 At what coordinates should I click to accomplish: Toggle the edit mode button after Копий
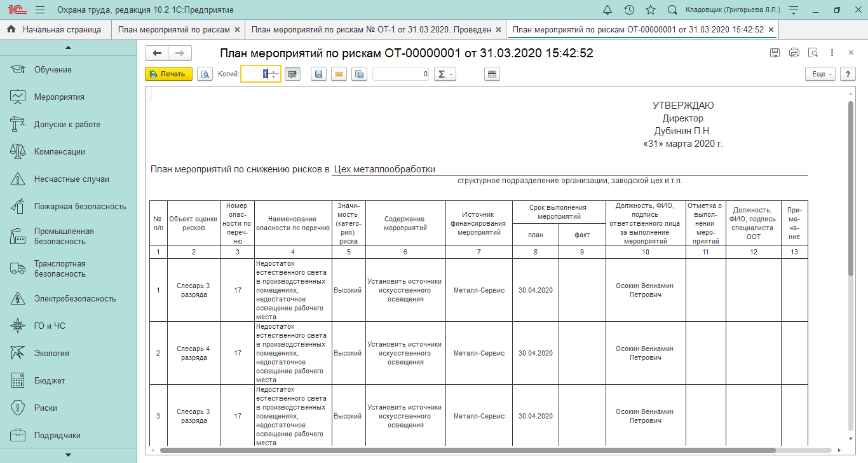click(x=292, y=74)
